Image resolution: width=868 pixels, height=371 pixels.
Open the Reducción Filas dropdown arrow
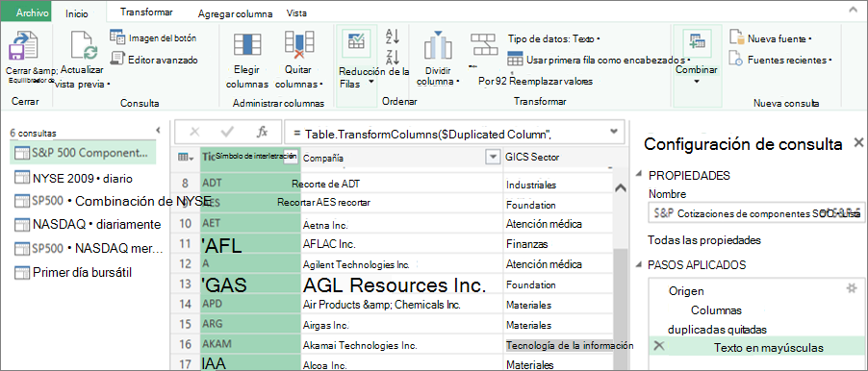[x=370, y=82]
